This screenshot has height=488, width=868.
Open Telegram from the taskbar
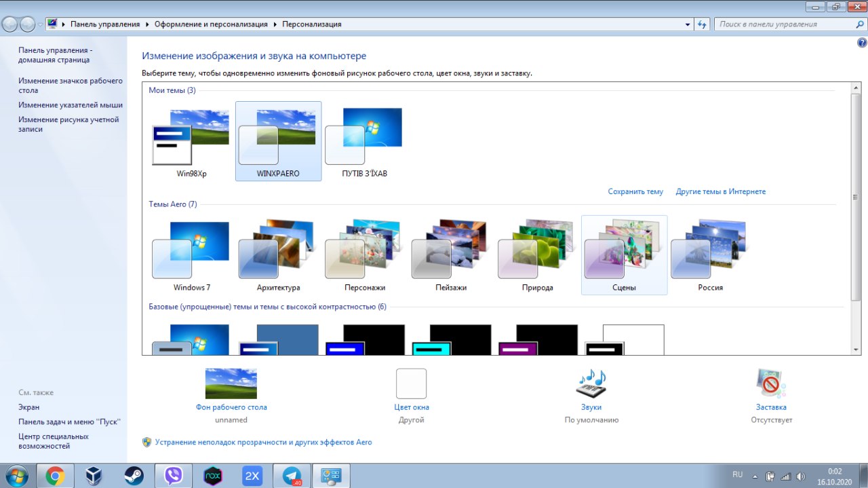click(292, 476)
